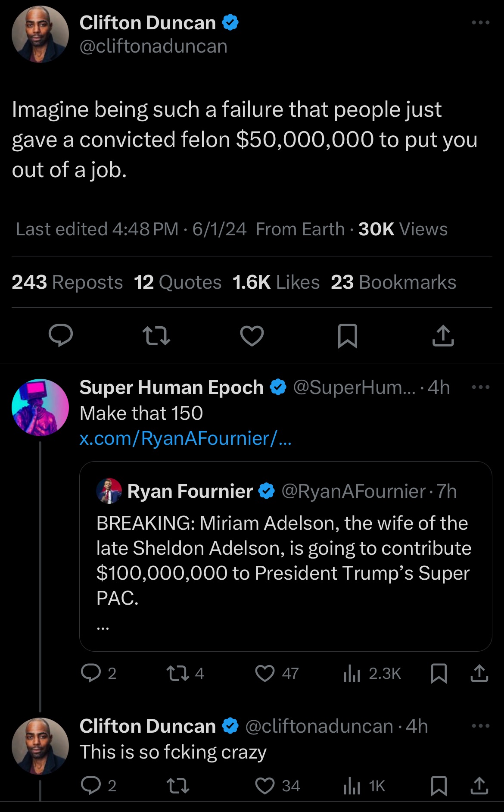Reply to the main Clifton Duncan post

[x=61, y=336]
